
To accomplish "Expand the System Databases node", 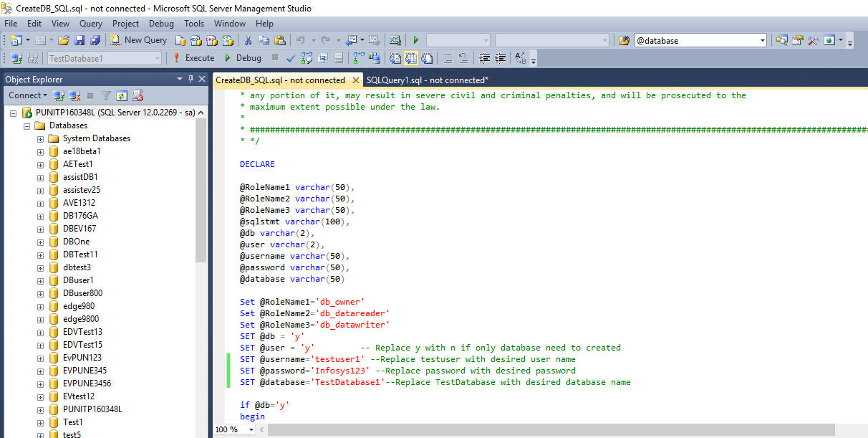I will tap(40, 138).
